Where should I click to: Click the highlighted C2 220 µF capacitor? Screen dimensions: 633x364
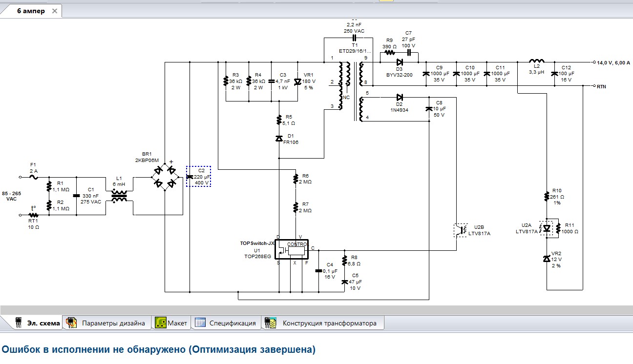(x=198, y=176)
